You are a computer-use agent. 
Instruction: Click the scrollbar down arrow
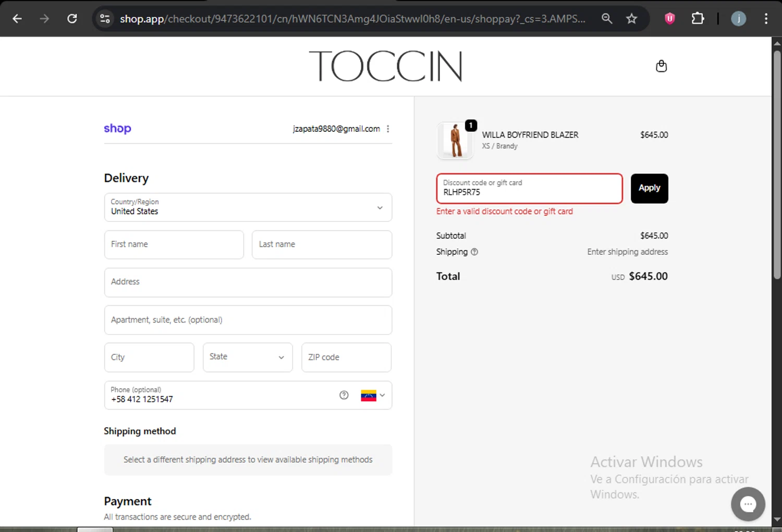tap(777, 519)
